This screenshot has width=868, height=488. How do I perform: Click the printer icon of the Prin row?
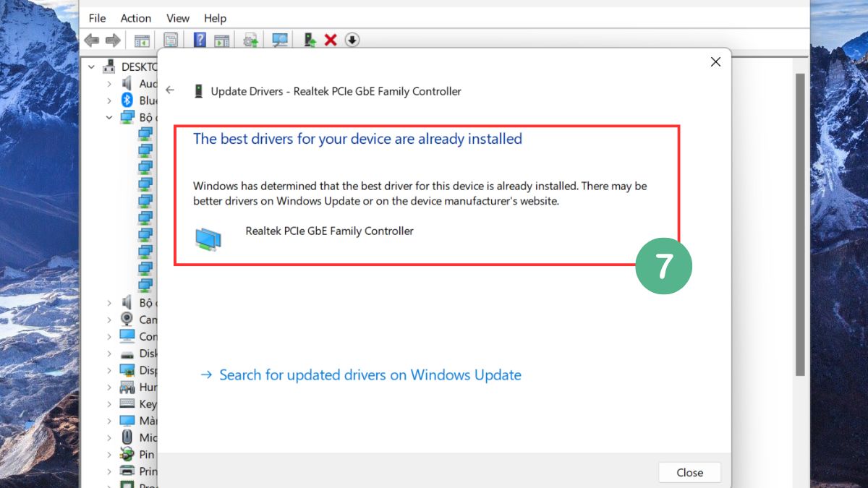tap(127, 471)
